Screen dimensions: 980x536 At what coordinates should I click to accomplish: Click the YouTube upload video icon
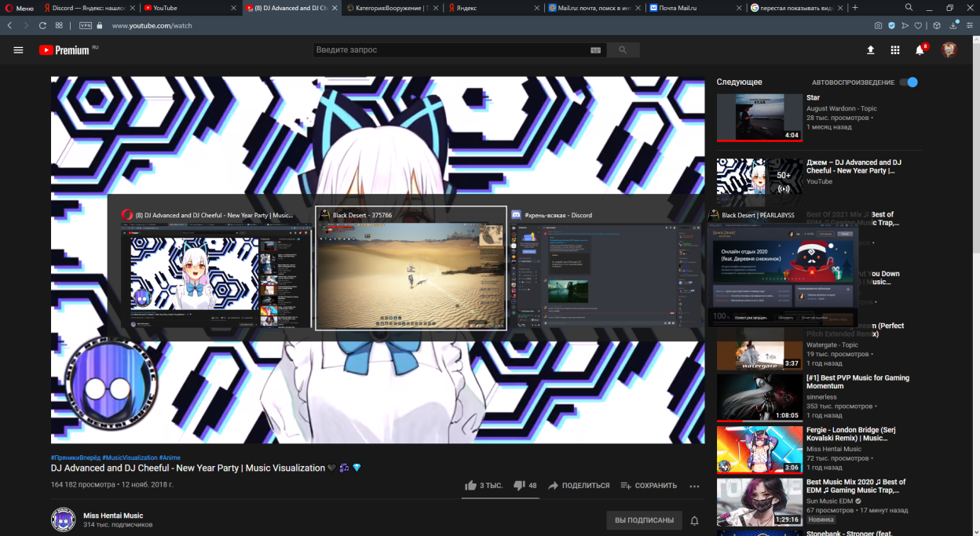870,49
